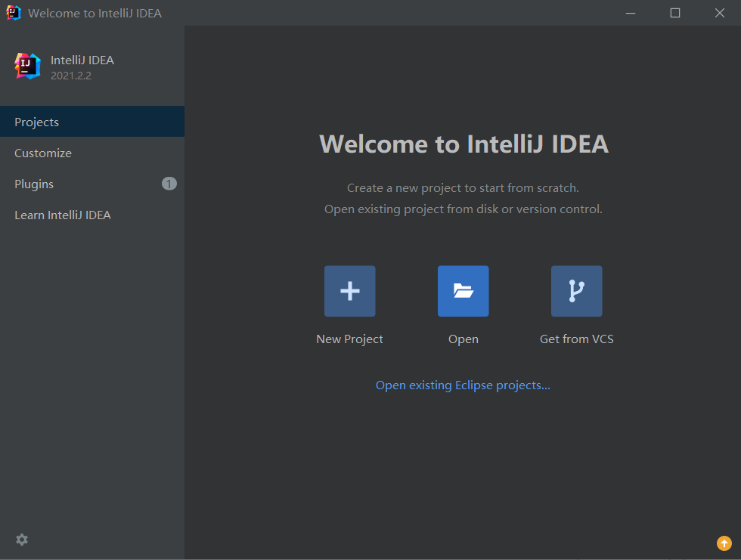Click the IntelliJ IDEA sidebar title text
Image resolution: width=741 pixels, height=560 pixels.
[x=83, y=60]
